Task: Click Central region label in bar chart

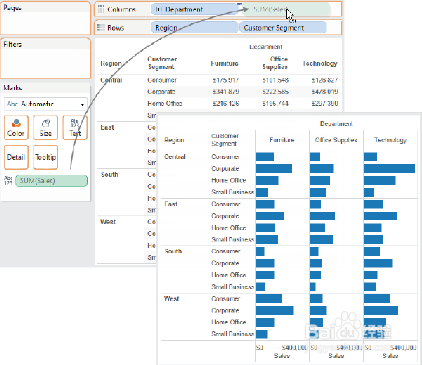Action: [x=175, y=157]
